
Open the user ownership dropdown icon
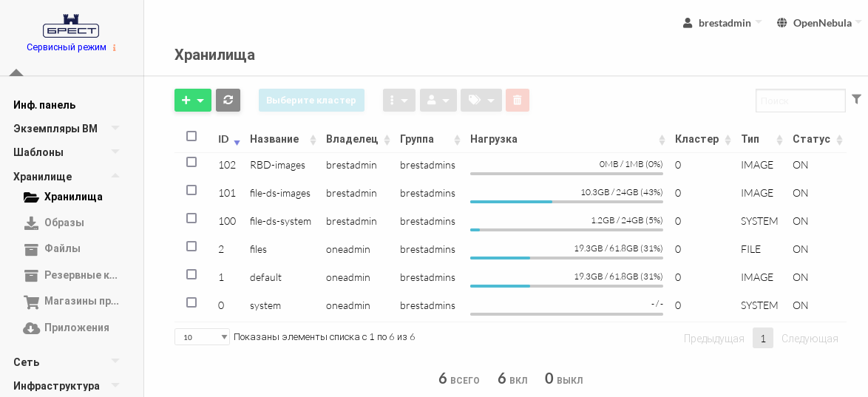pyautogui.click(x=438, y=101)
